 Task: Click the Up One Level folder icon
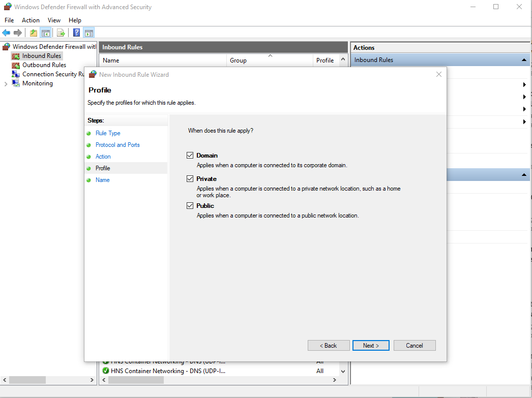click(33, 33)
